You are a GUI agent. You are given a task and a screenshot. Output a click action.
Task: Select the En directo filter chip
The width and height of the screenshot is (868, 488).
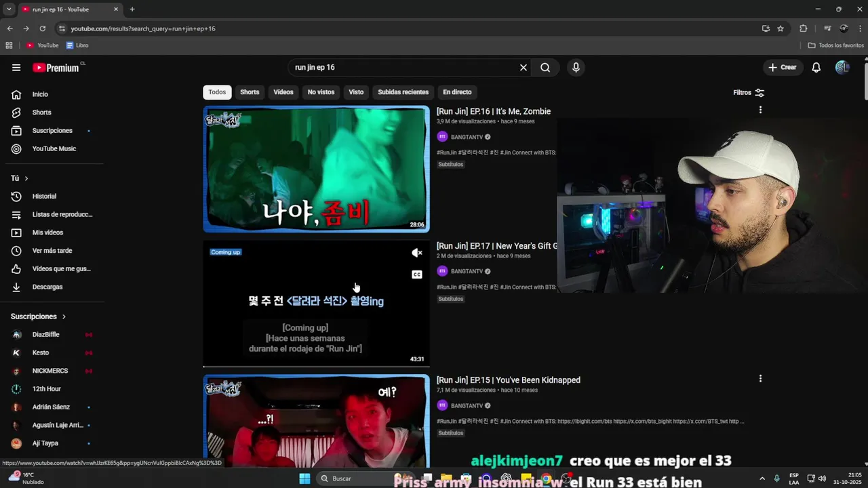(457, 92)
